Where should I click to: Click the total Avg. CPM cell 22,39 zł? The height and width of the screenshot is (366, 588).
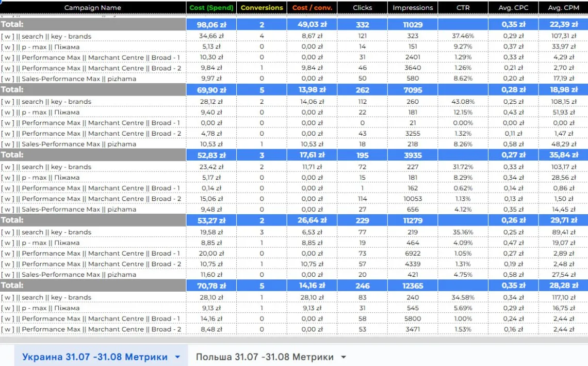563,24
